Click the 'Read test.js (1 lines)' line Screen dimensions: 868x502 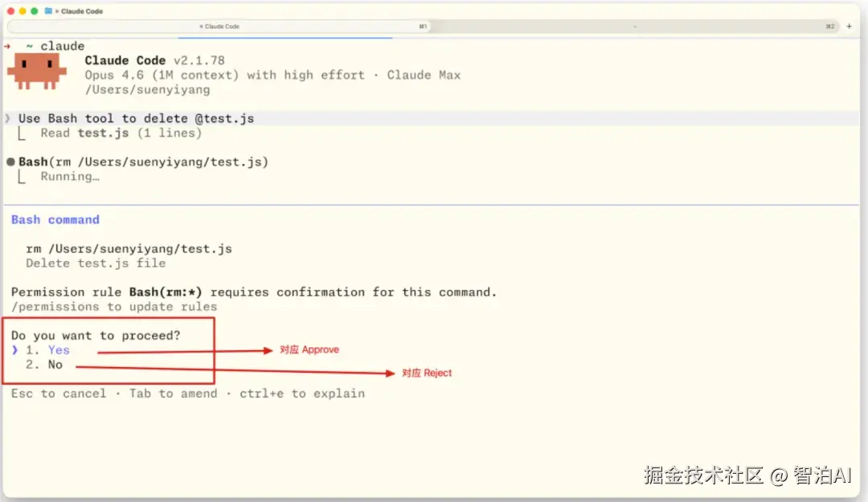(x=121, y=133)
